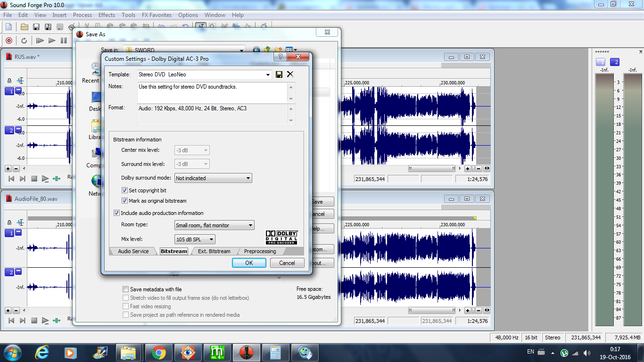This screenshot has width=644, height=362.
Task: Open the Process menu
Action: [82, 15]
